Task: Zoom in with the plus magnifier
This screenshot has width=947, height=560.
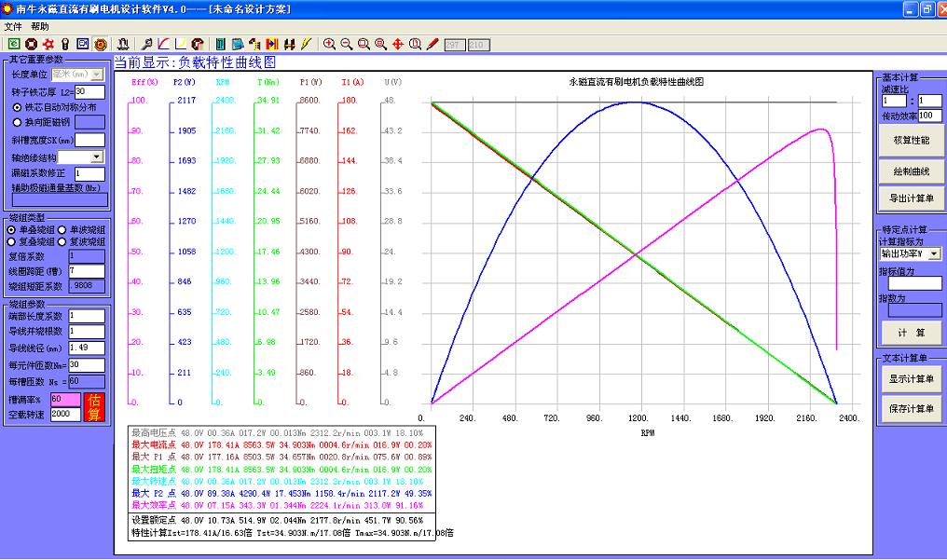Action: (x=329, y=44)
